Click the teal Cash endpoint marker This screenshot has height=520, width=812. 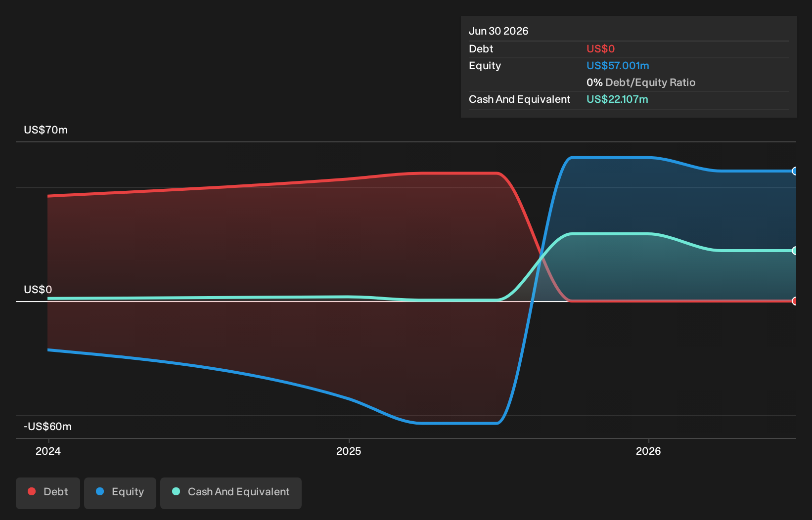(795, 251)
